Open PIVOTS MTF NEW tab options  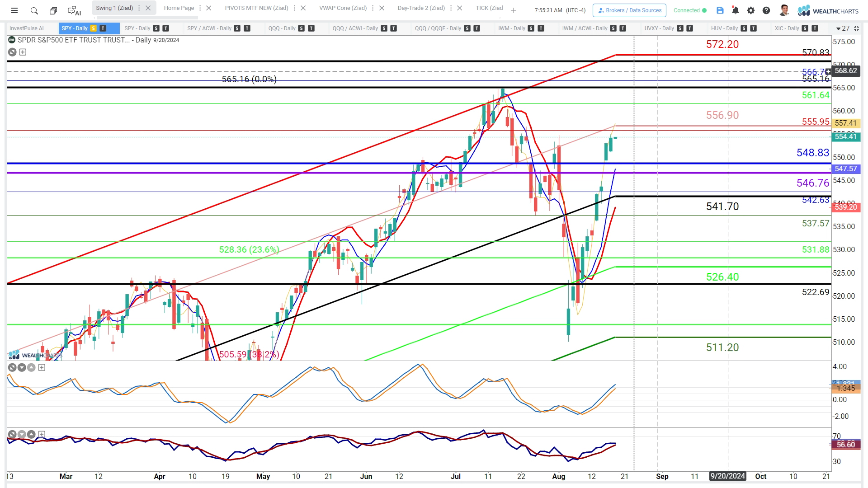[x=294, y=8]
